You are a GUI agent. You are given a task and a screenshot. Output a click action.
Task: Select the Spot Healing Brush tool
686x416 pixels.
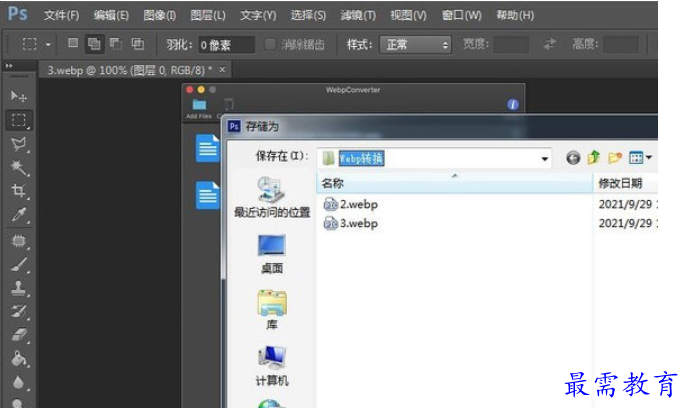tap(18, 241)
